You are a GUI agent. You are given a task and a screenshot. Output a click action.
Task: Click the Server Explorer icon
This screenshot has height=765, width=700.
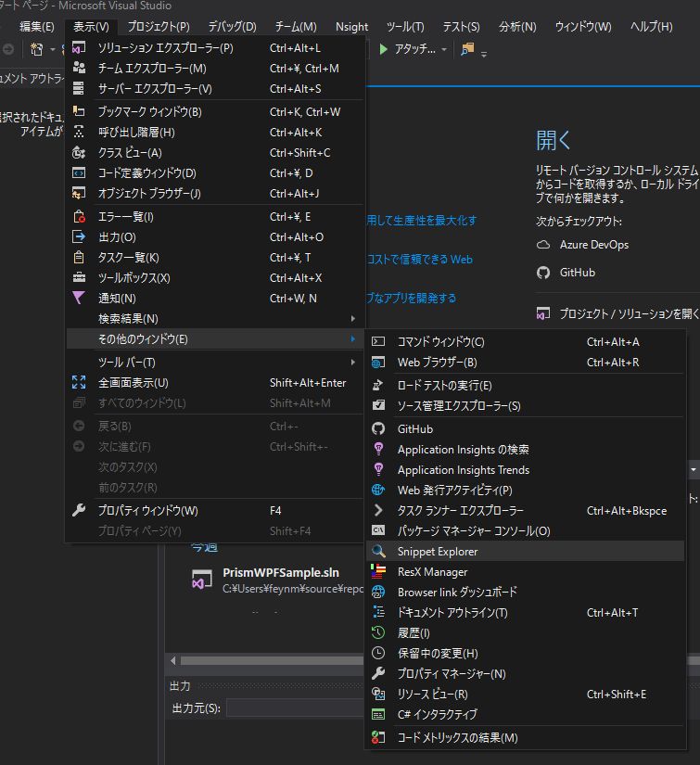tap(79, 88)
